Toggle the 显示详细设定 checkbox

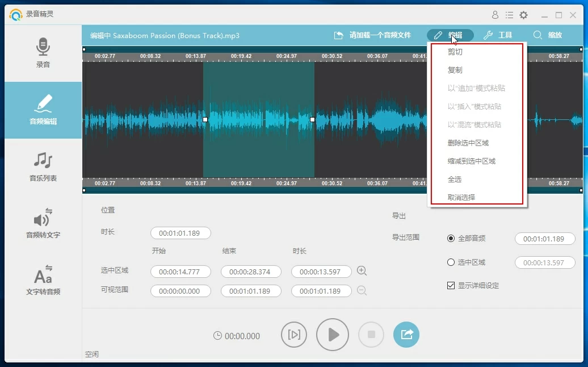451,286
